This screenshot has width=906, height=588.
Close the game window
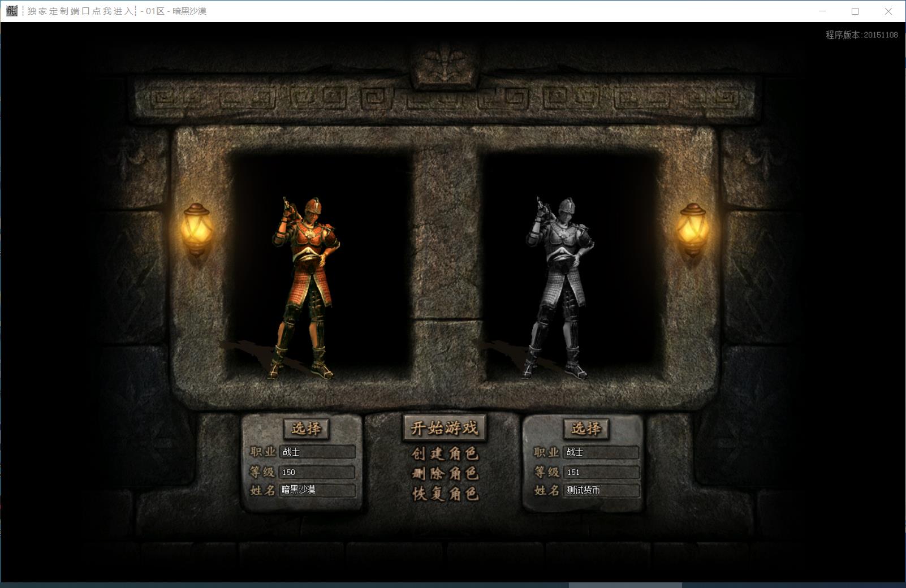click(x=888, y=11)
